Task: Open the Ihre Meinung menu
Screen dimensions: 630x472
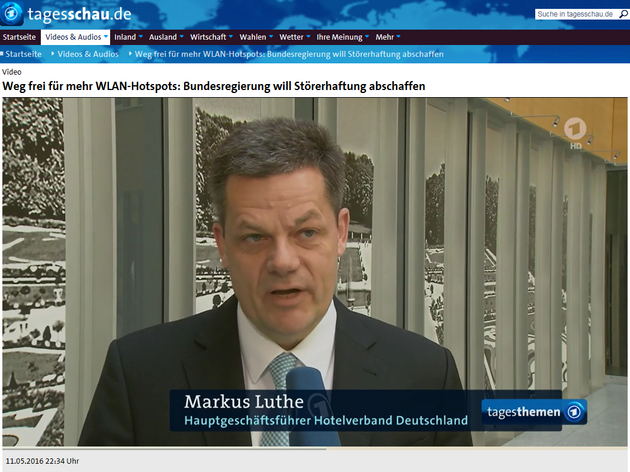Action: pos(338,37)
